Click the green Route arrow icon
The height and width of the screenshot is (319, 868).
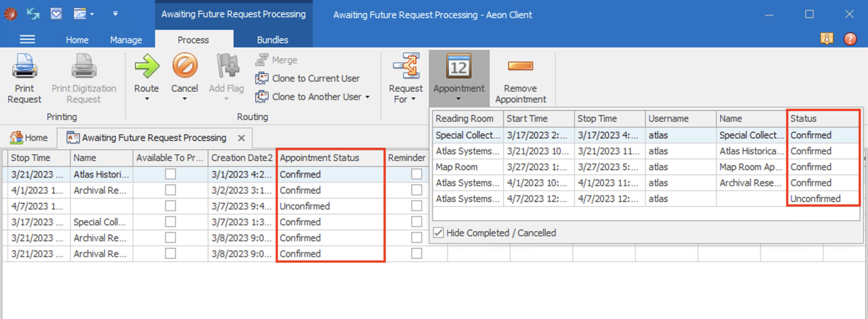click(x=146, y=67)
